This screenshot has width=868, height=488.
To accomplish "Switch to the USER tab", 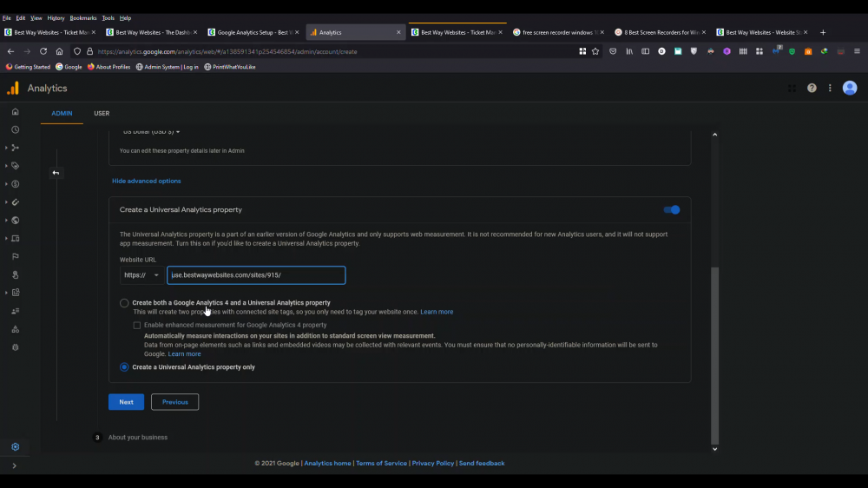I will [x=102, y=113].
